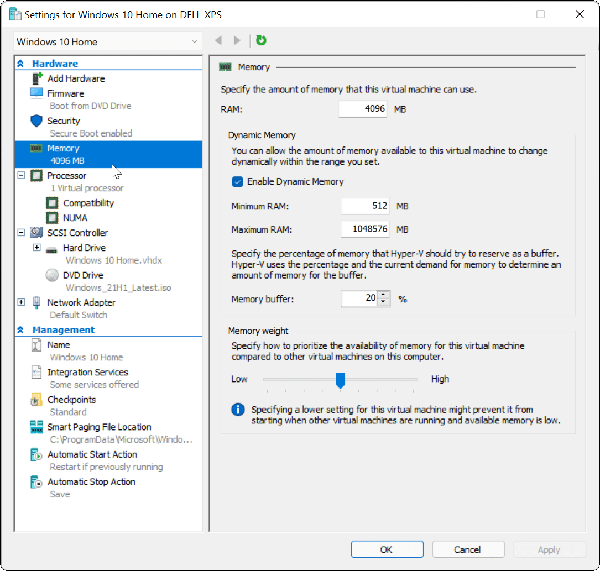The width and height of the screenshot is (600, 571).
Task: Click the Network Adapter icon
Action: coord(36,302)
